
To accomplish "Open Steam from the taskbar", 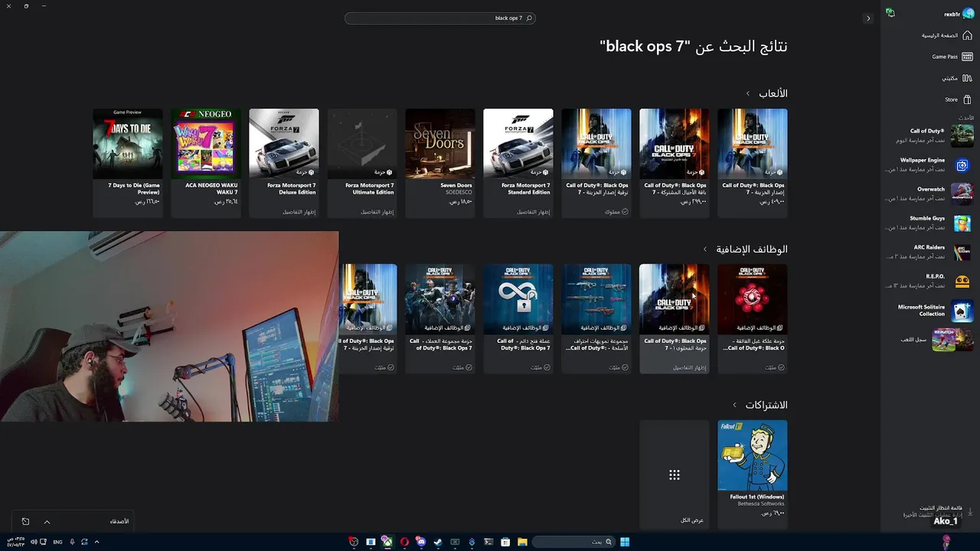I will 438,542.
